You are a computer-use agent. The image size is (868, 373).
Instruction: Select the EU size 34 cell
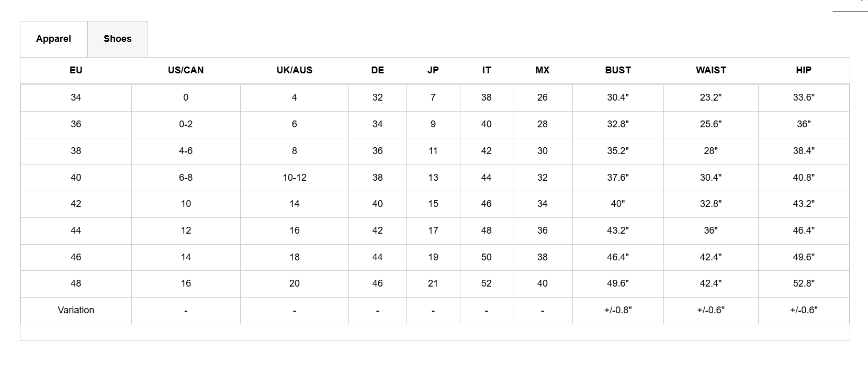click(76, 97)
